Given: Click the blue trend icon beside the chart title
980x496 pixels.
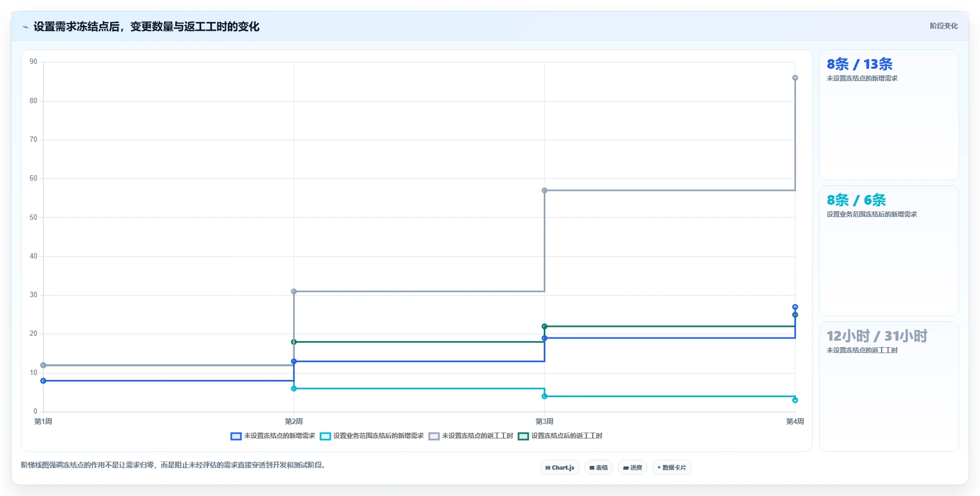Looking at the screenshot, I should 25,27.
